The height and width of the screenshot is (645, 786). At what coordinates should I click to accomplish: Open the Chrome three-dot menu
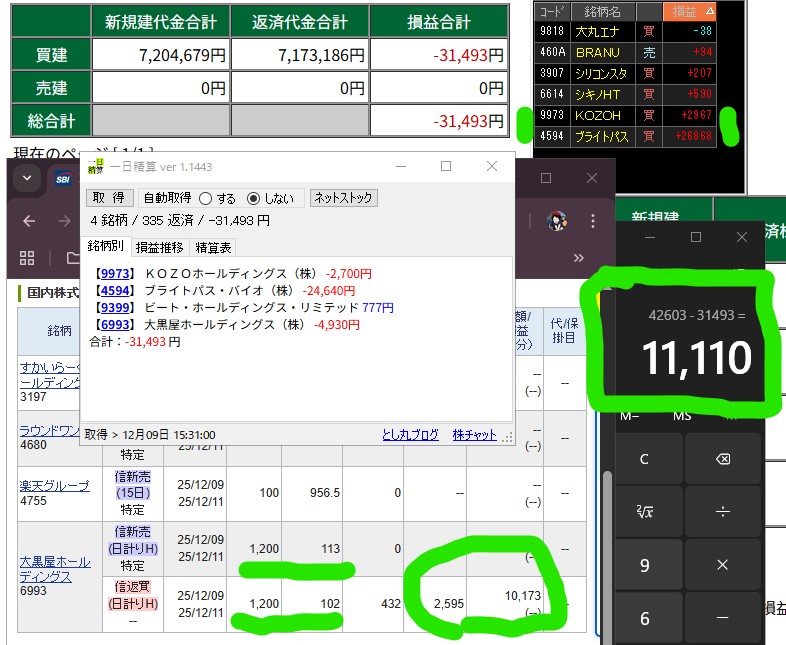(595, 221)
